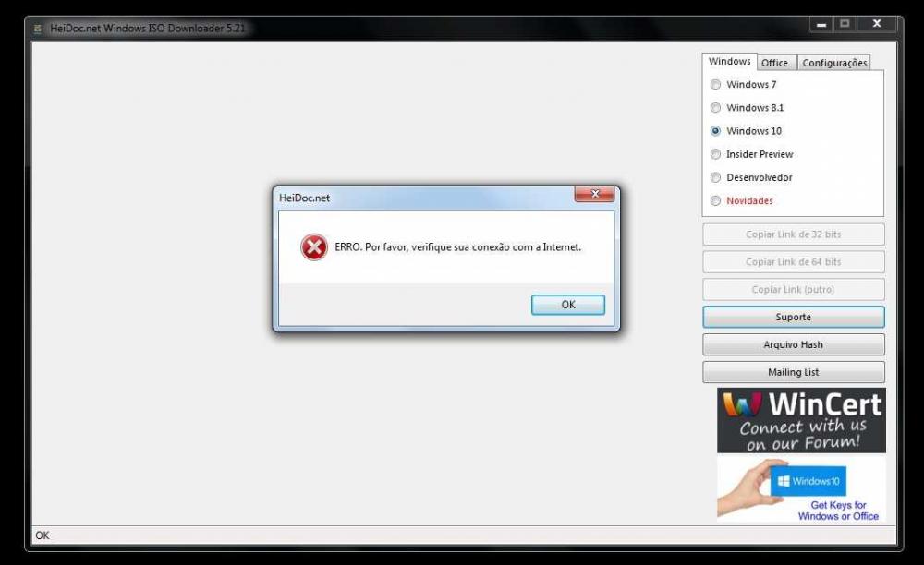This screenshot has width=924, height=565.
Task: Choose the Insider Preview option
Action: pos(752,154)
